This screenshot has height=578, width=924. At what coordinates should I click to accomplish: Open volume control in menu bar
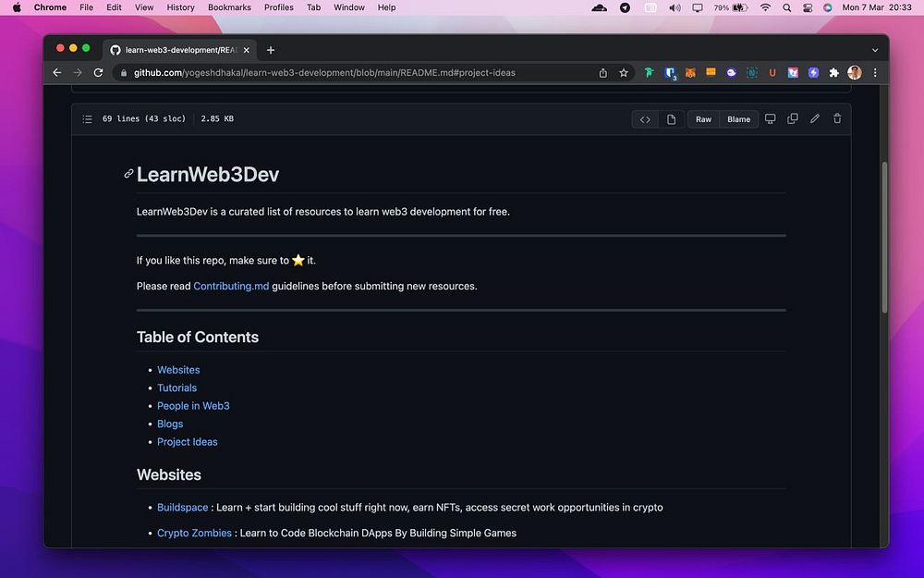(675, 7)
